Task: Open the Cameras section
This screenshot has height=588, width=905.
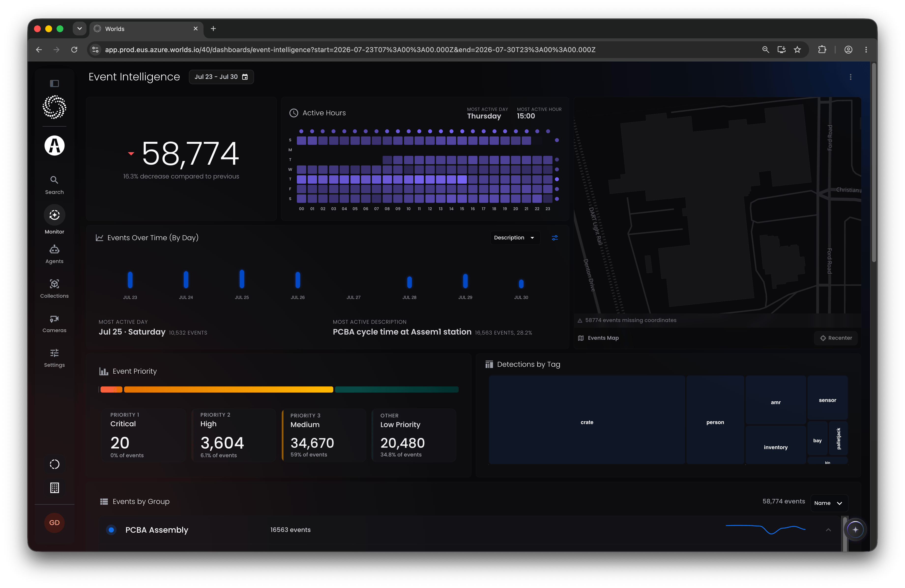Action: click(54, 323)
